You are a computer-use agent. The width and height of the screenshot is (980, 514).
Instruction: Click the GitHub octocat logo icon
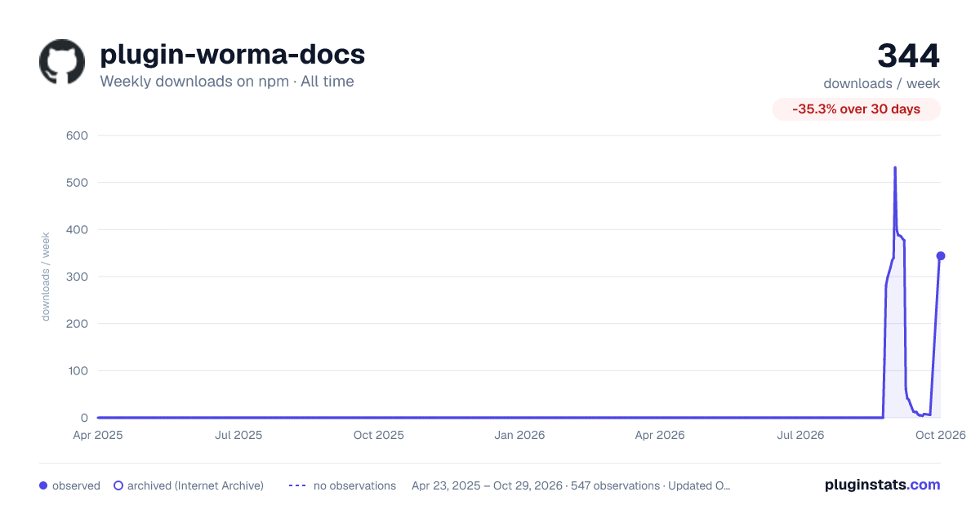(62, 61)
